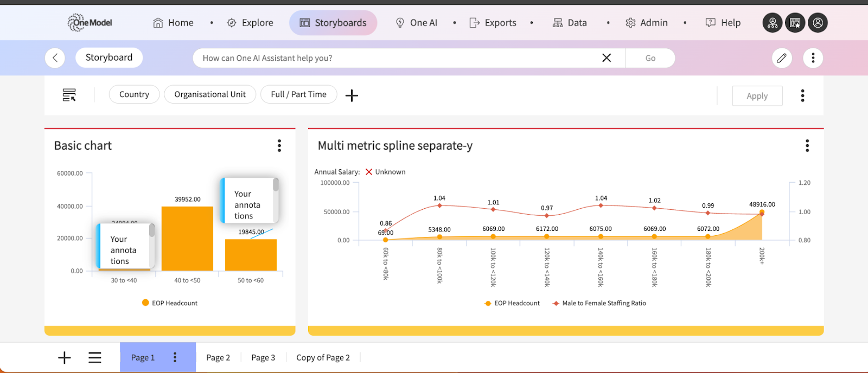Add a new page with bottom plus icon
Screen dimensions: 868x373
point(65,358)
